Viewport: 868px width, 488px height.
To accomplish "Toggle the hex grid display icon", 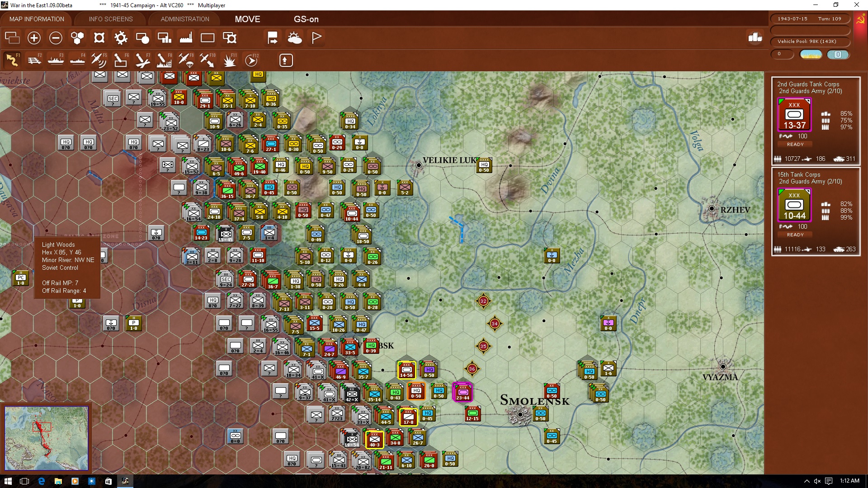I will tap(77, 38).
